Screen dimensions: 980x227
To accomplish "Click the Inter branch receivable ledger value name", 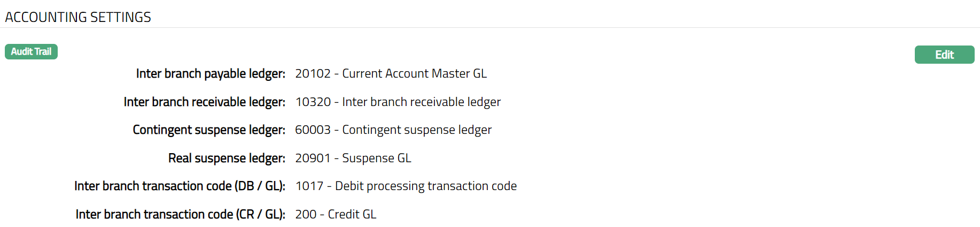I will click(x=421, y=102).
